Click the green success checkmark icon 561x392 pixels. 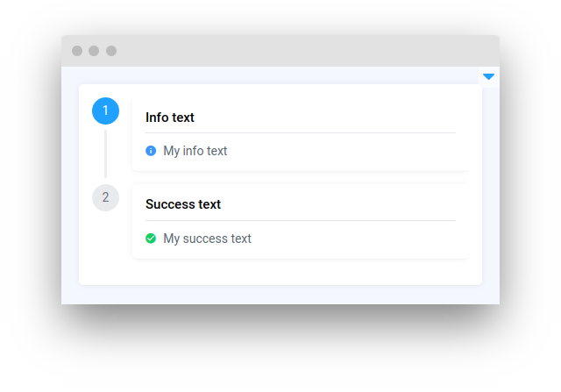(x=151, y=239)
